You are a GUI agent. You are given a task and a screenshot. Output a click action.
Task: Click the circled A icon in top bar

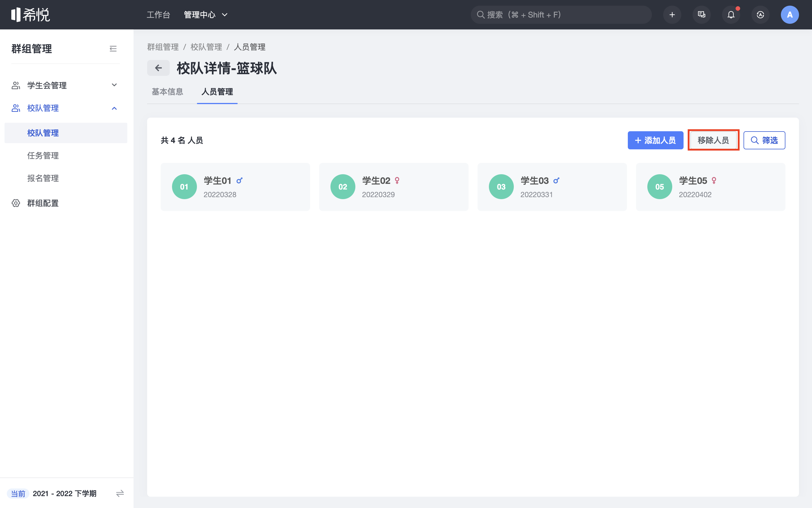pyautogui.click(x=760, y=15)
